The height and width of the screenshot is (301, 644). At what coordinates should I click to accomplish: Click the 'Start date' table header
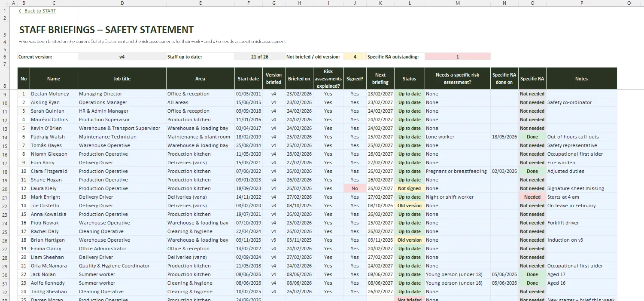[249, 79]
